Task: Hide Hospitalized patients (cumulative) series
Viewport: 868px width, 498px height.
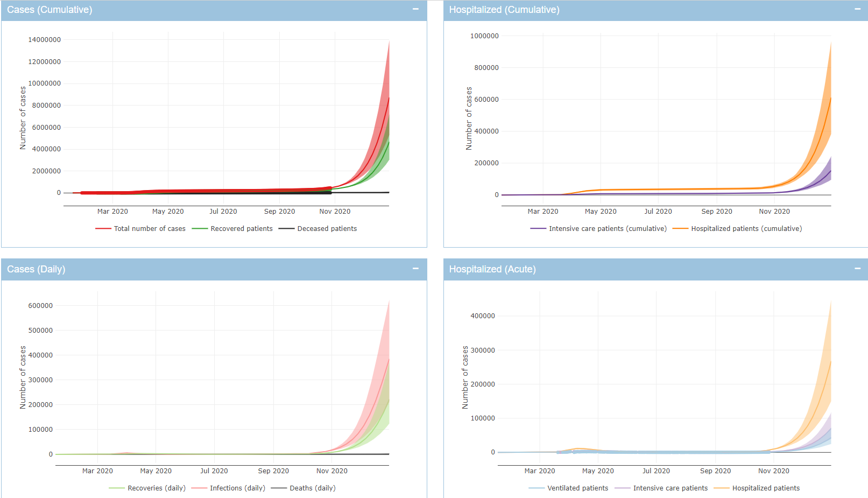Action: coord(746,229)
